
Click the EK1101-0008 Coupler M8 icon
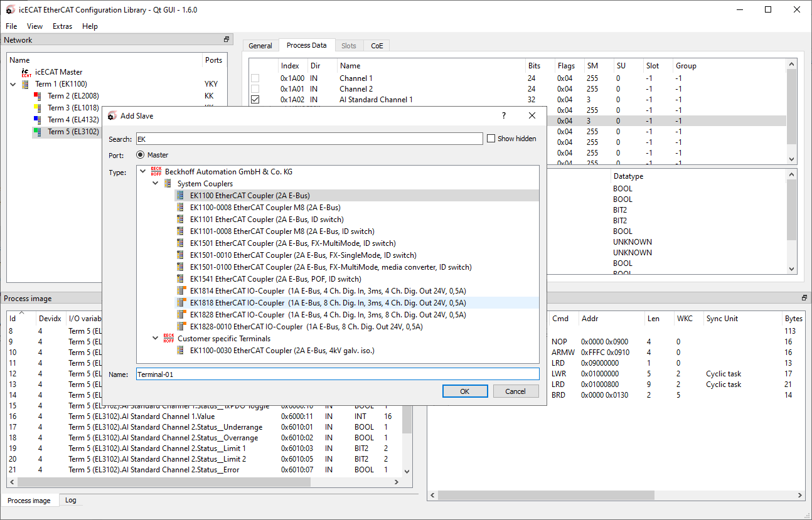pyautogui.click(x=181, y=231)
